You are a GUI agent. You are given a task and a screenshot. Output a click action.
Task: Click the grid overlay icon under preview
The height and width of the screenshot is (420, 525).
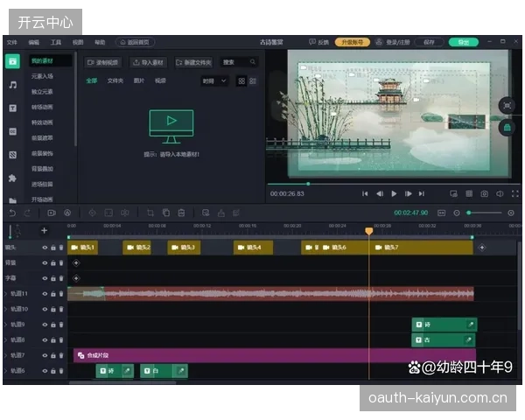click(469, 193)
